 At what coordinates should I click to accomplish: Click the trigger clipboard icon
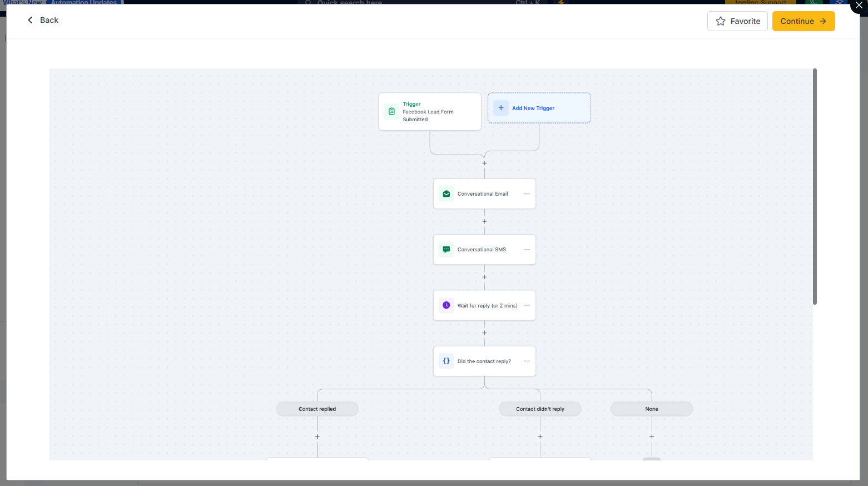(391, 111)
